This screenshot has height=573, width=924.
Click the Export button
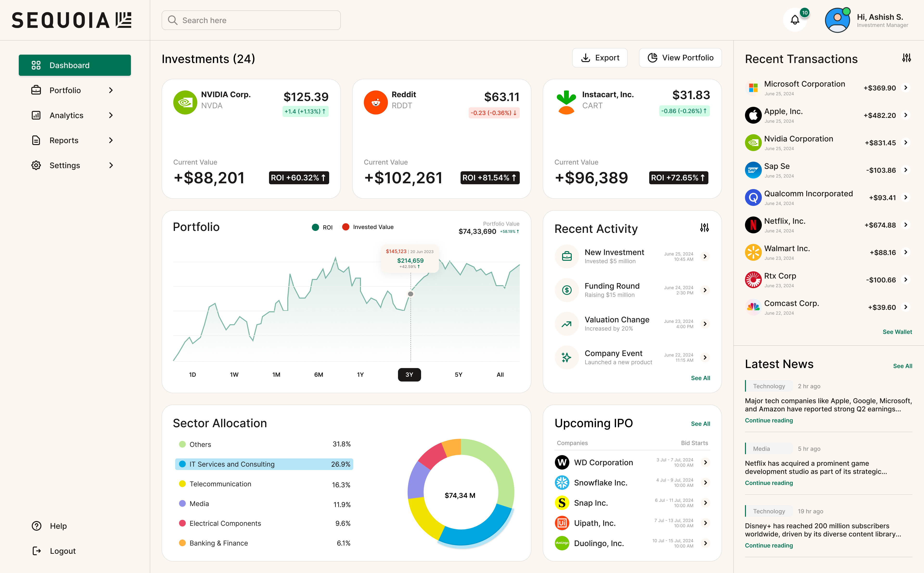[x=600, y=57]
